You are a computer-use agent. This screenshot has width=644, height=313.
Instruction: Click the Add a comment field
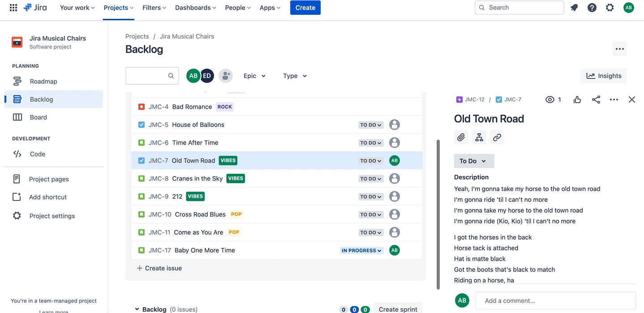556,300
